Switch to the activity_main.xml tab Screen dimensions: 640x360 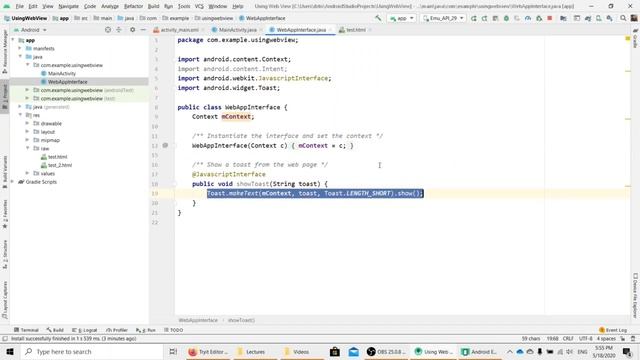point(180,30)
